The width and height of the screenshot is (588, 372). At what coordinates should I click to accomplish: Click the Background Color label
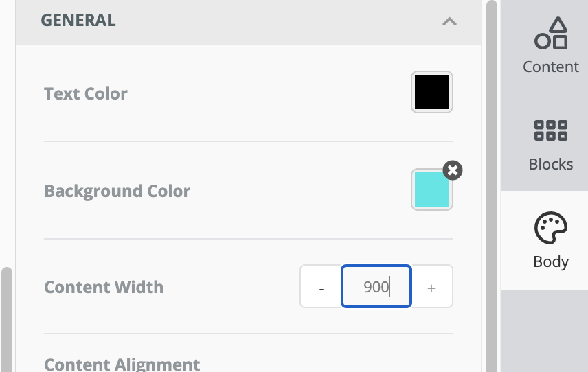117,191
